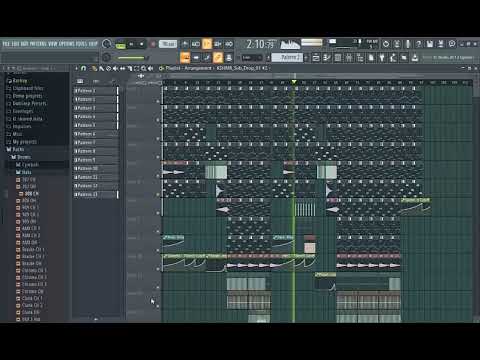The width and height of the screenshot is (480, 360).
Task: Open the VIEW menu
Action: click(x=53, y=44)
